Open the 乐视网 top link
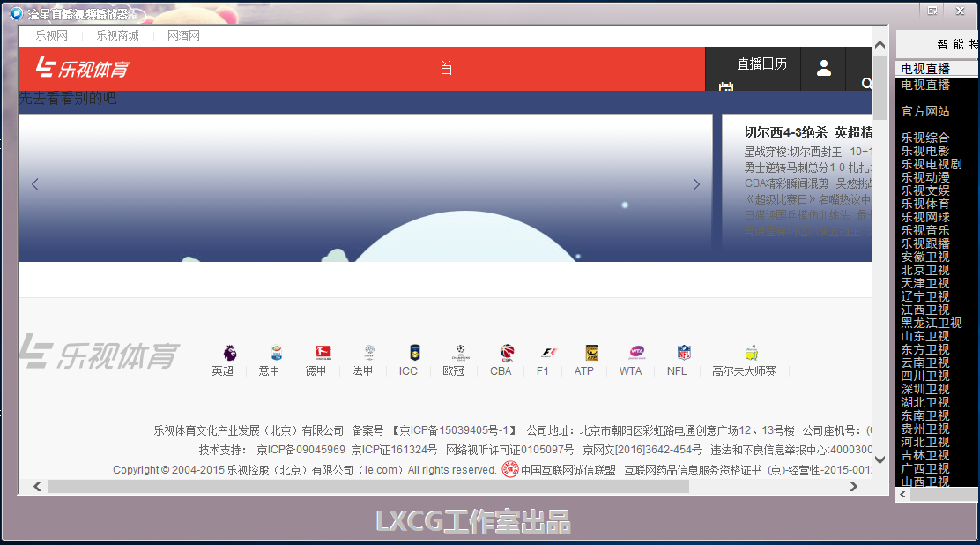980x545 pixels. coord(51,35)
